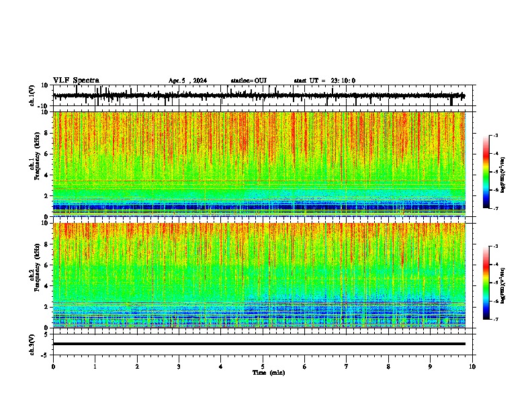Click the "ch.3(V)" axis label
The width and height of the screenshot is (532, 411).
point(32,345)
